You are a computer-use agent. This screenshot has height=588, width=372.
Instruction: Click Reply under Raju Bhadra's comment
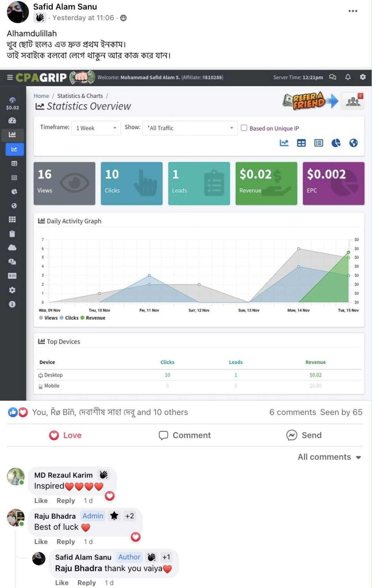[66, 542]
